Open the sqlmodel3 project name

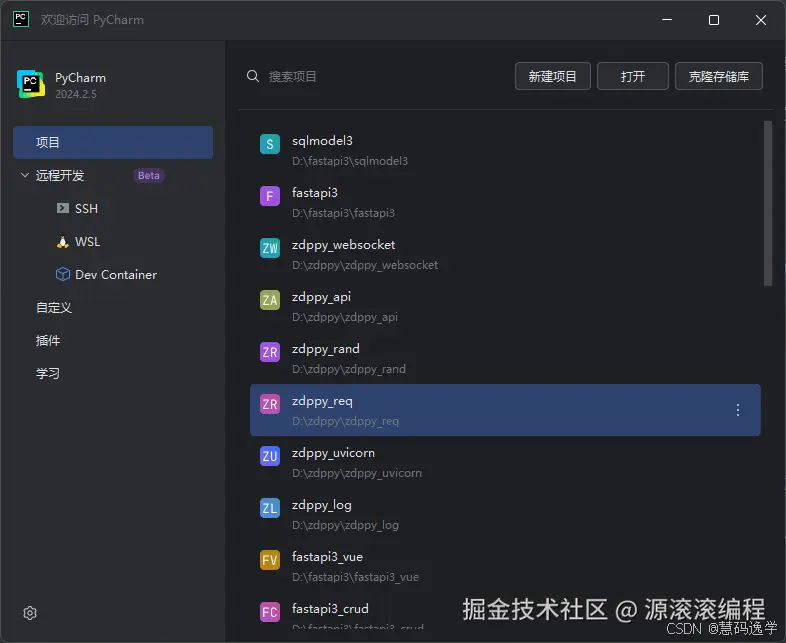pyautogui.click(x=322, y=141)
